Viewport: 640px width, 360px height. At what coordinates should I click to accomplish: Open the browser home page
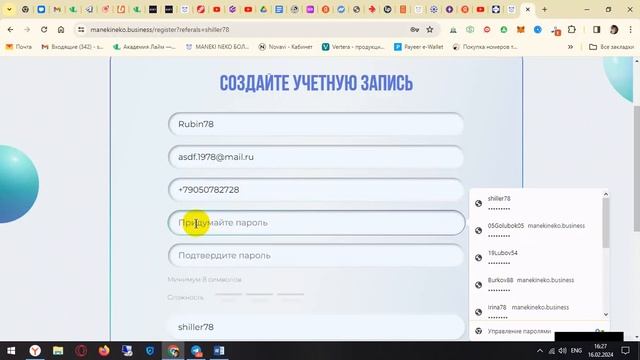pyautogui.click(x=61, y=29)
